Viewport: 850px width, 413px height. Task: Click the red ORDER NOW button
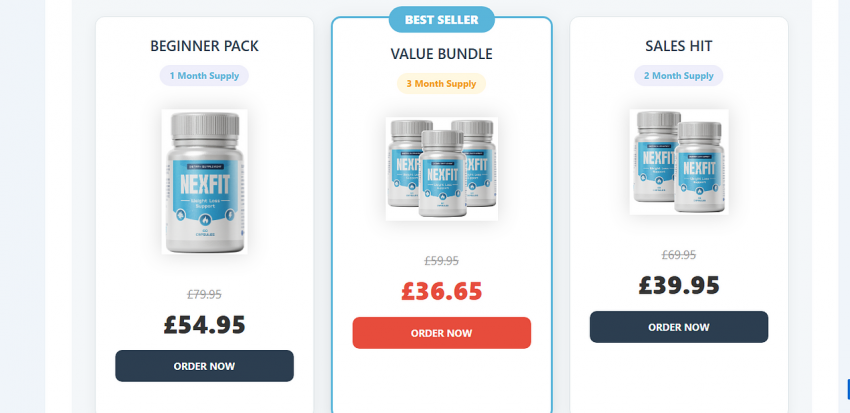pos(442,333)
